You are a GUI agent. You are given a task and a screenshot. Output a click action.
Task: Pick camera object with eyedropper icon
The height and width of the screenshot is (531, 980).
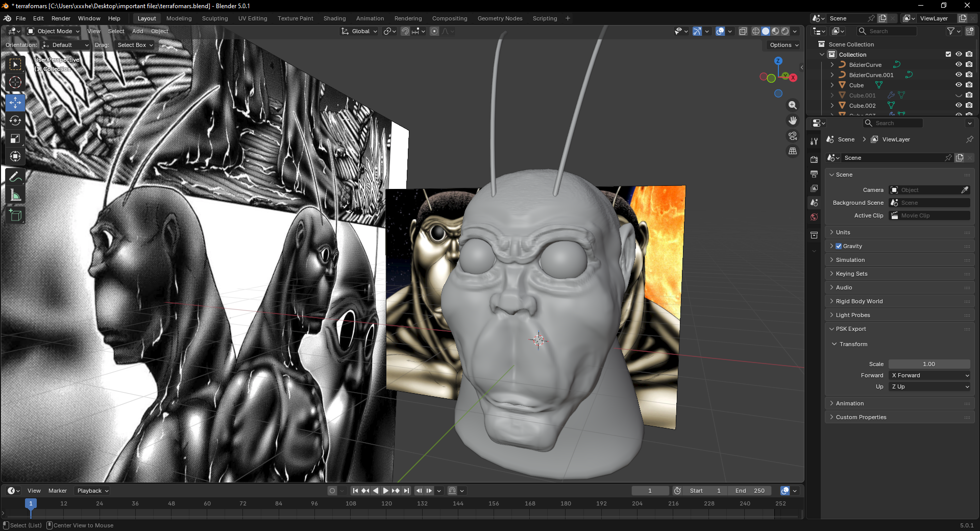point(965,190)
